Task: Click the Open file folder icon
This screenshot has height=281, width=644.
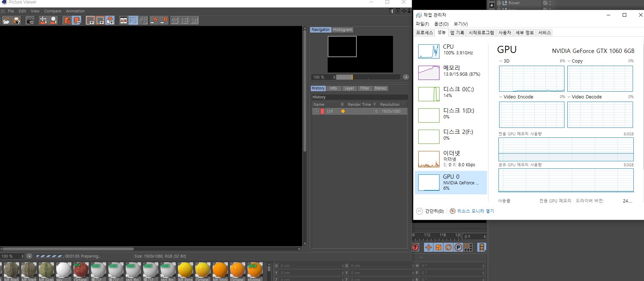Action: pos(6,21)
